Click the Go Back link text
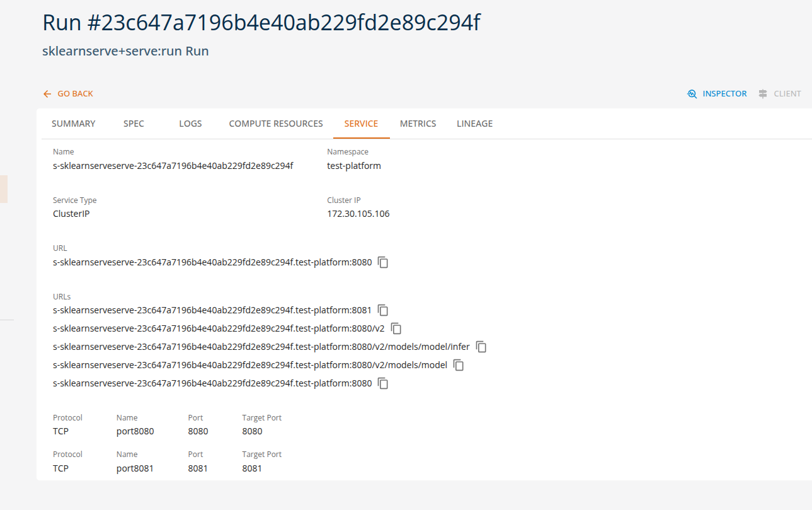 click(75, 94)
